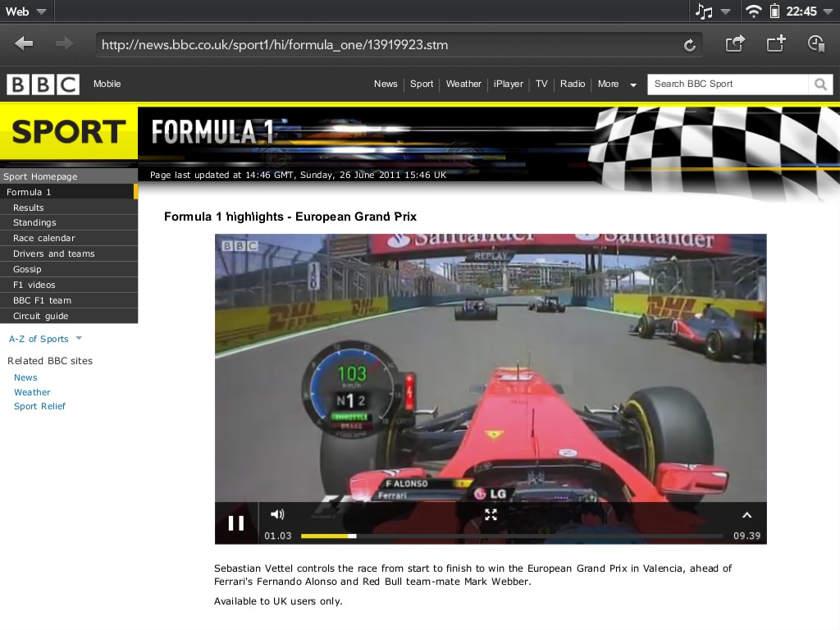Open Results in the sidebar

pyautogui.click(x=69, y=208)
